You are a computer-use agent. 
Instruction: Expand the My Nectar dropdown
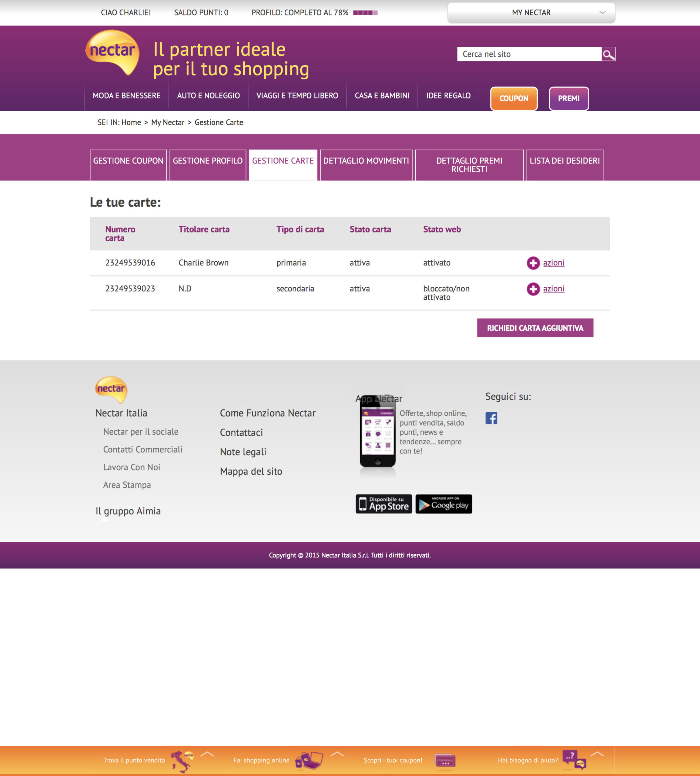click(531, 13)
